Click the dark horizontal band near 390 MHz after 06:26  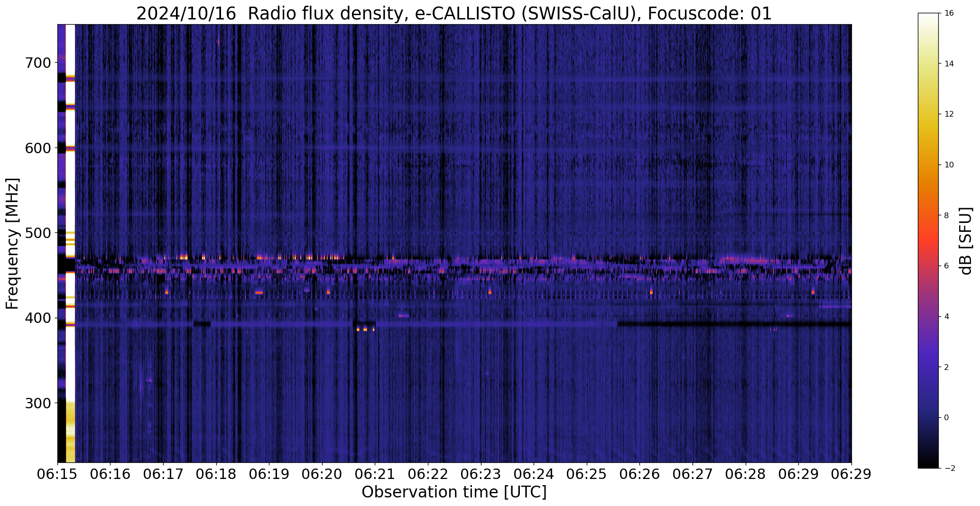pos(734,324)
